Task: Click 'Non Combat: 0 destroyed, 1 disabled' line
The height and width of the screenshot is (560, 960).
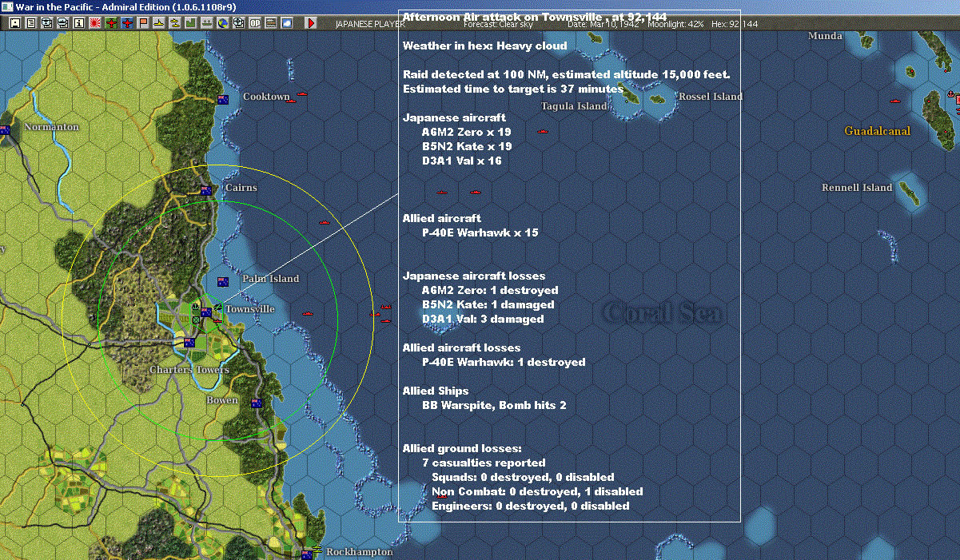Action: coord(537,491)
